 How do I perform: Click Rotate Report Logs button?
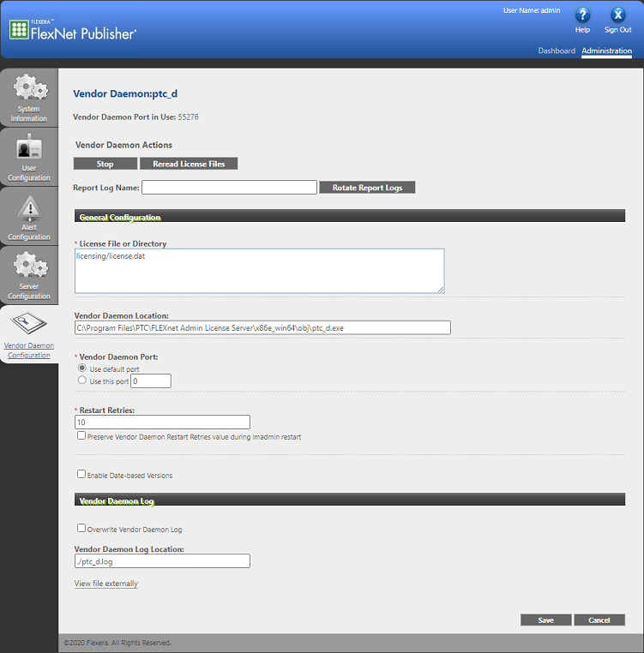click(367, 188)
